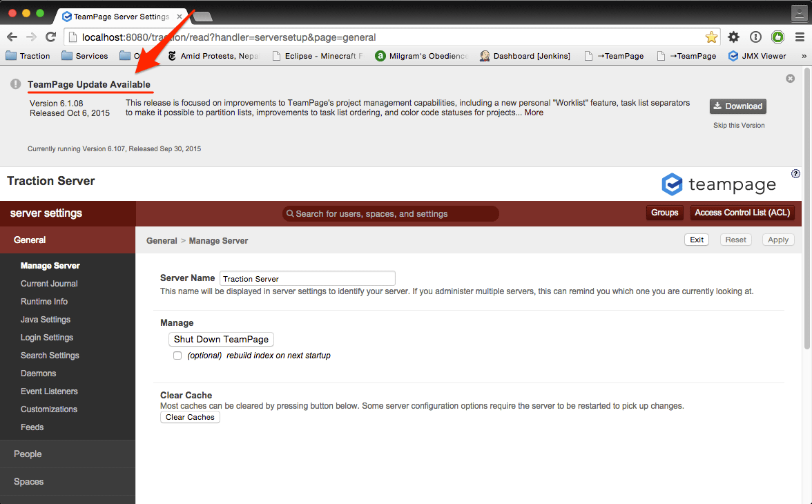Edit the Server Name field

pos(308,279)
